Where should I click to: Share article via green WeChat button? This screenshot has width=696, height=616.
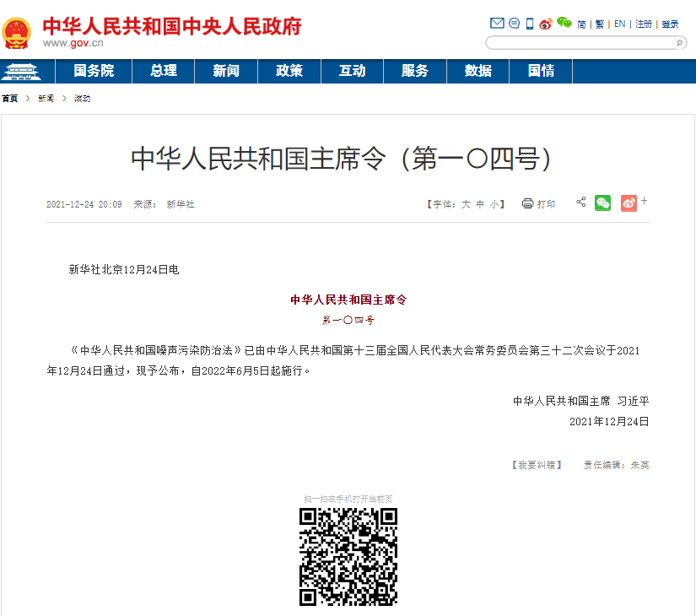pos(602,203)
